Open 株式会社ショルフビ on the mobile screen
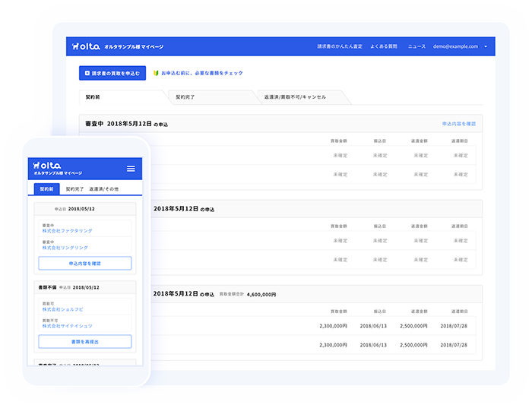This screenshot has height=408, width=532. (62, 309)
